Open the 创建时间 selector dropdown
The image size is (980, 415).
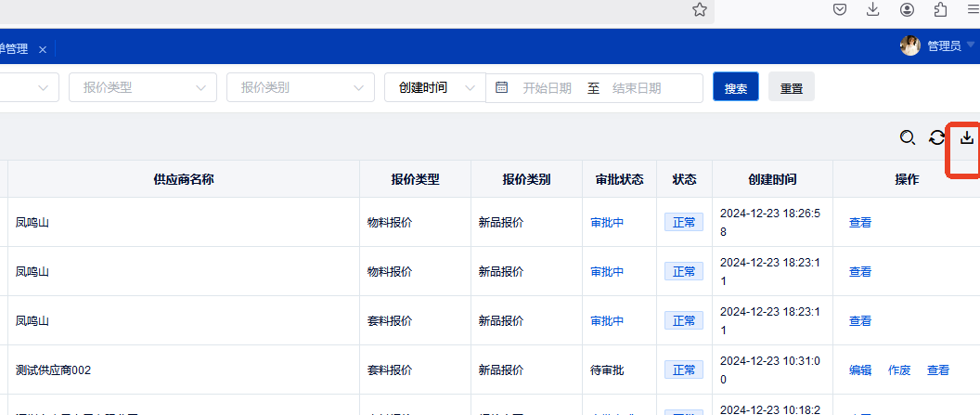[x=435, y=87]
